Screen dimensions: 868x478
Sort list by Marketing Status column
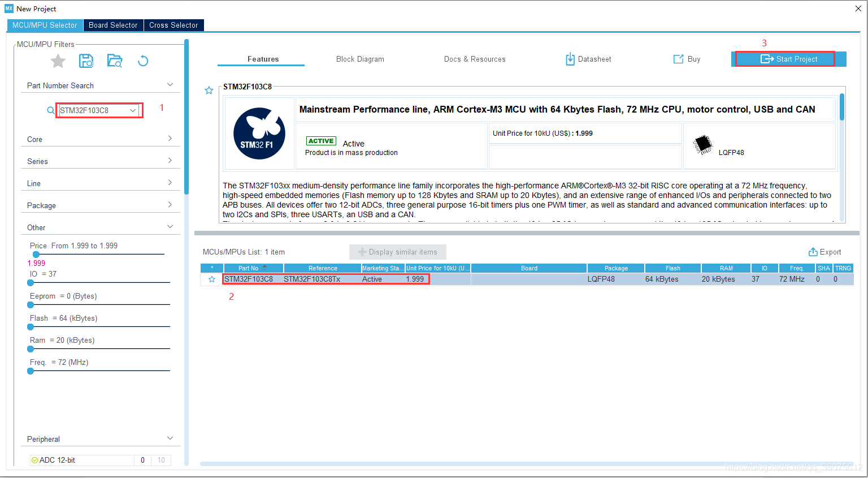383,268
